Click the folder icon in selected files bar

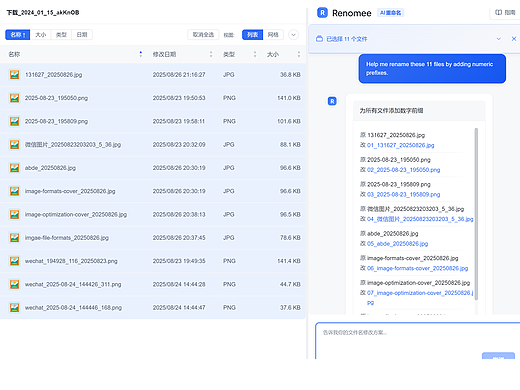click(x=319, y=39)
